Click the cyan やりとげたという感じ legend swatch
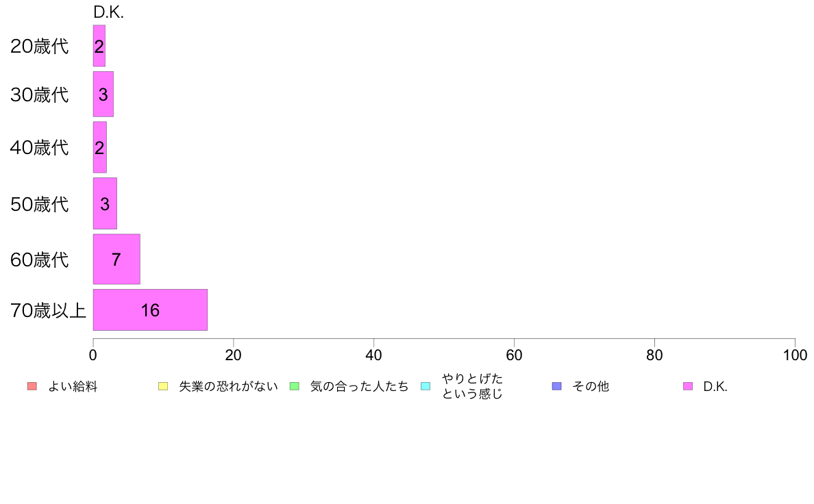The image size is (814, 504). [425, 386]
